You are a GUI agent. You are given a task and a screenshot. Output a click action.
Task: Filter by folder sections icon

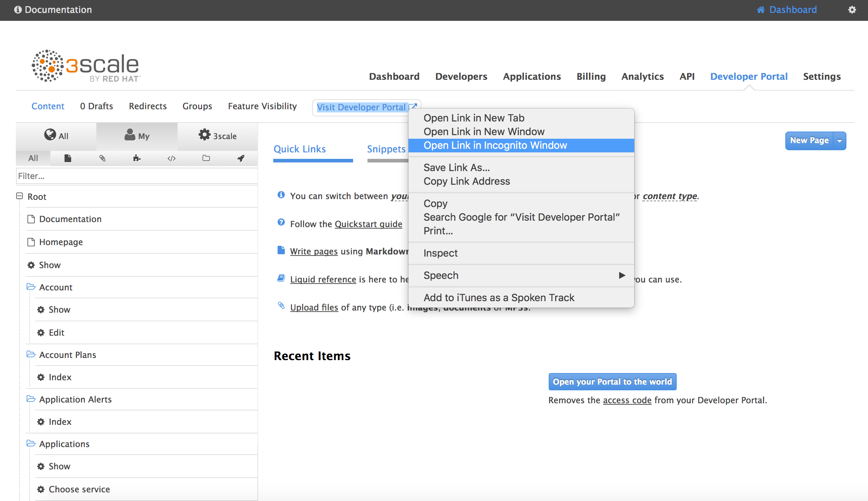point(206,158)
